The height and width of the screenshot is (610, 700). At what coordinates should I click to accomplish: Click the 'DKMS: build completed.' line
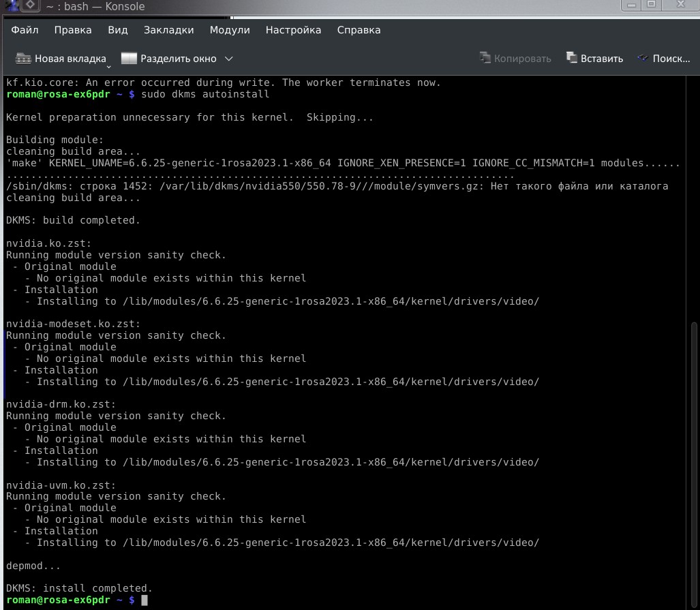[x=73, y=220]
